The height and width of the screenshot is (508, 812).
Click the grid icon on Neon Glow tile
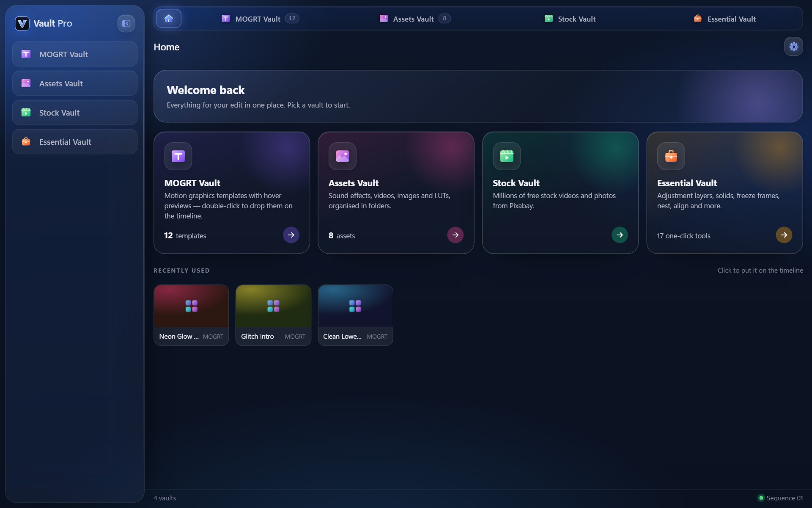(x=191, y=306)
